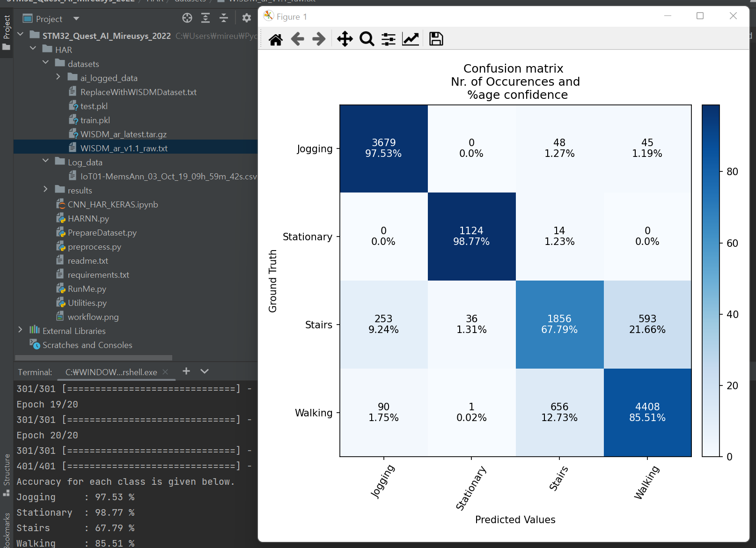This screenshot has width=756, height=548.
Task: Open Configure subplots sliders icon
Action: [x=388, y=39]
